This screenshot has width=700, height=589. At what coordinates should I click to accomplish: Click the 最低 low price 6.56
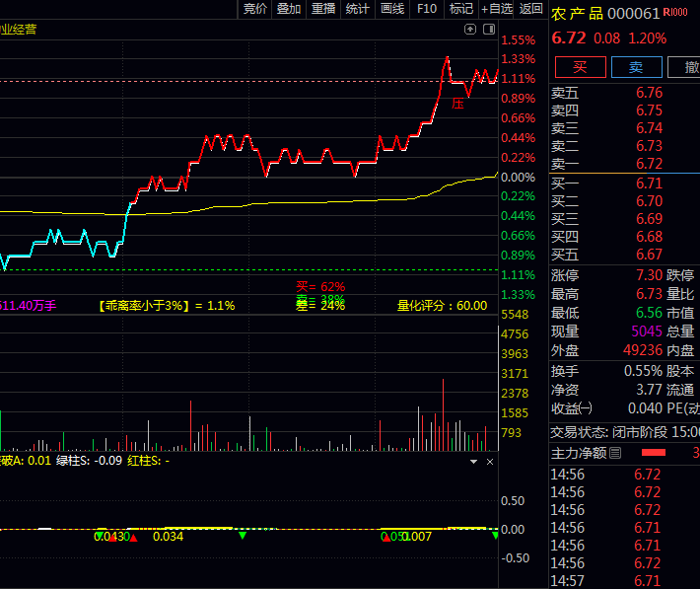point(649,313)
